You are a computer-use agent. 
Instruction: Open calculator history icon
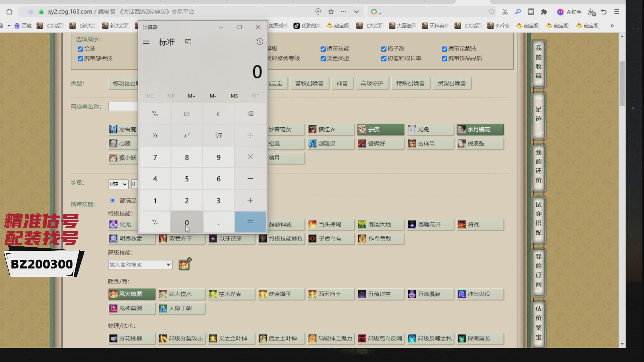point(260,42)
